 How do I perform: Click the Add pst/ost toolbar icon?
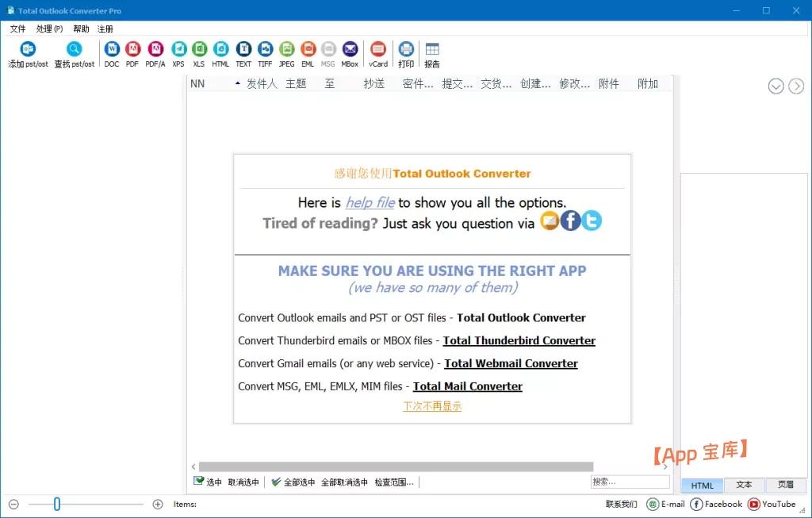click(28, 50)
